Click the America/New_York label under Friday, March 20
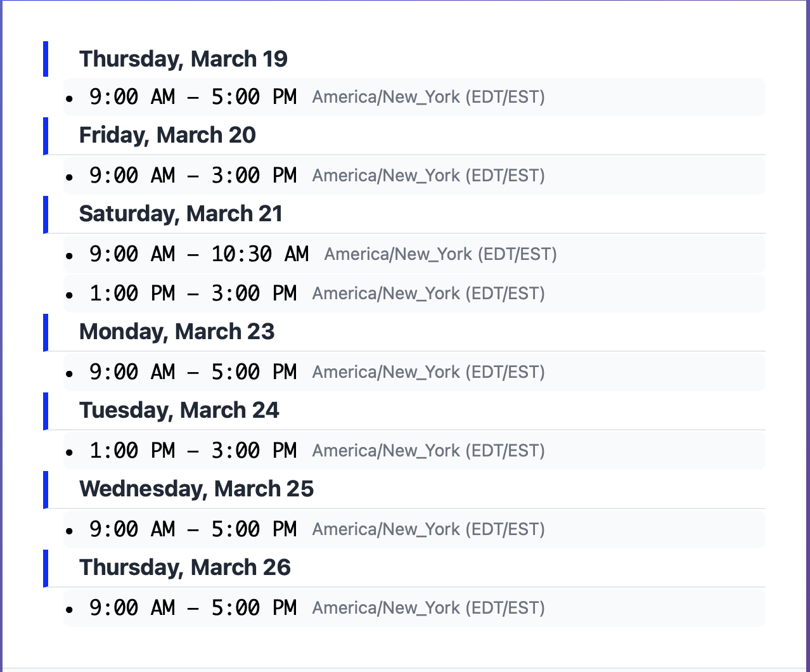The width and height of the screenshot is (810, 672). pos(428,176)
